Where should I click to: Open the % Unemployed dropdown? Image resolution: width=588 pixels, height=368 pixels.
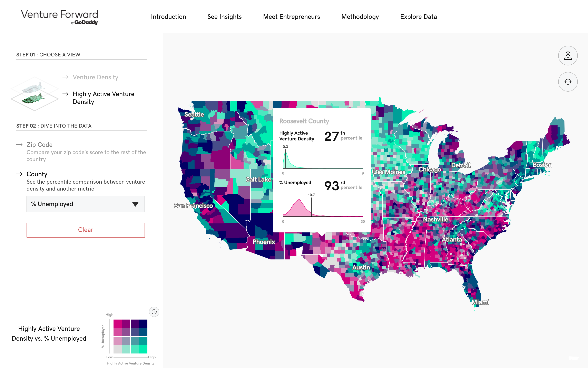coord(86,204)
